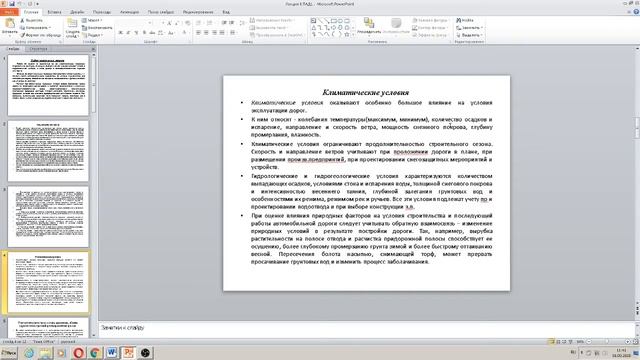Toggle Bold formatting in Font group
This screenshot has width=640, height=360.
point(120,33)
